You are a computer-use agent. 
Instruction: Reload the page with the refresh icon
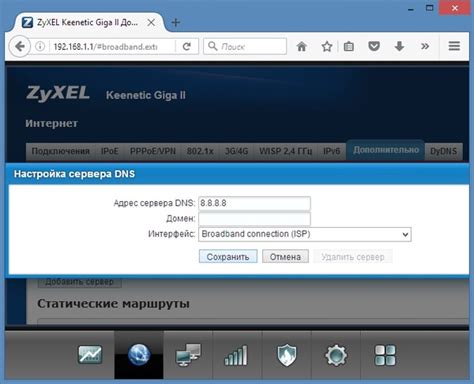click(187, 46)
